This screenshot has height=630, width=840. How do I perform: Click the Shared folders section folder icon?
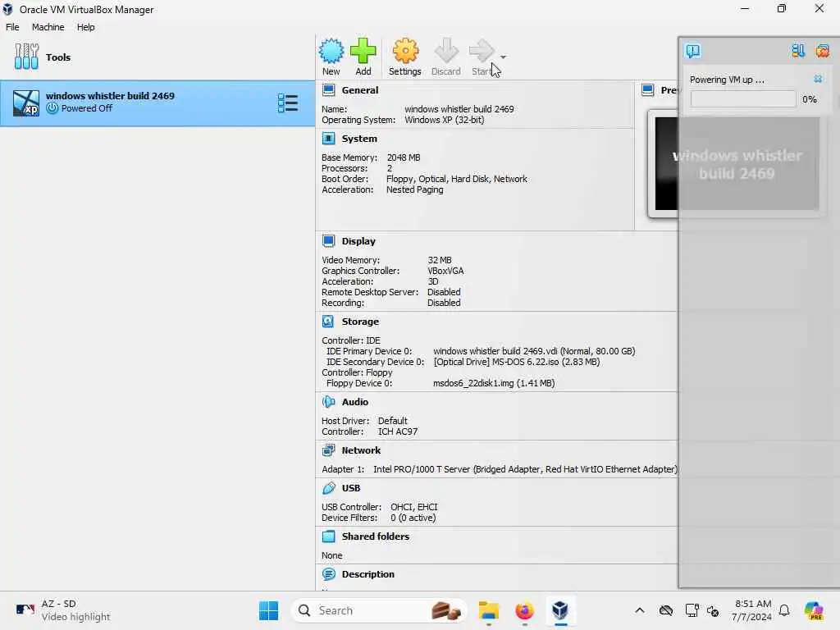(x=328, y=536)
